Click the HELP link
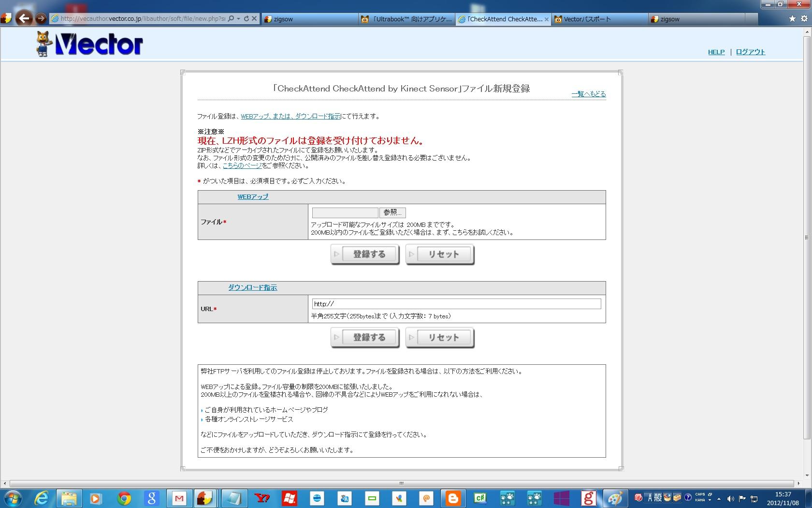This screenshot has height=508, width=812. (716, 52)
